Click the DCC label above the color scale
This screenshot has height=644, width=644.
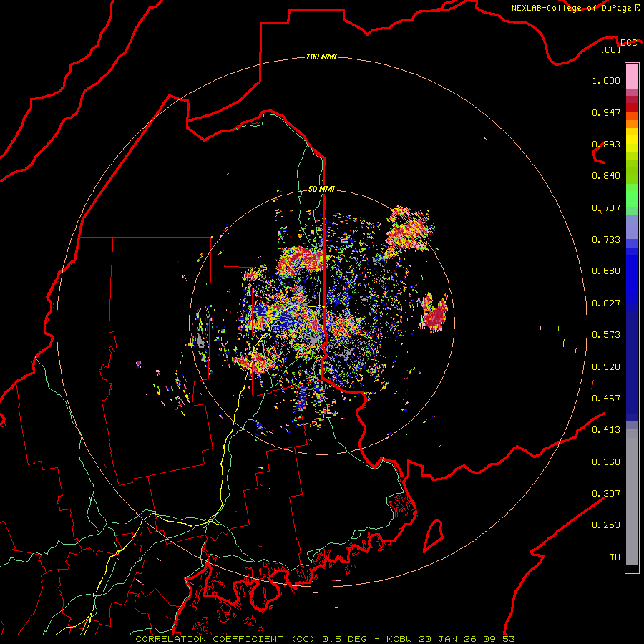click(x=628, y=42)
